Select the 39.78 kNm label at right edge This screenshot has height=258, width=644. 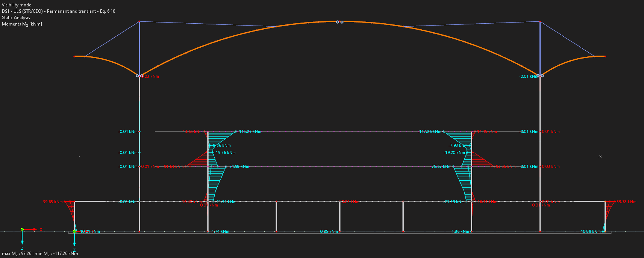point(626,202)
